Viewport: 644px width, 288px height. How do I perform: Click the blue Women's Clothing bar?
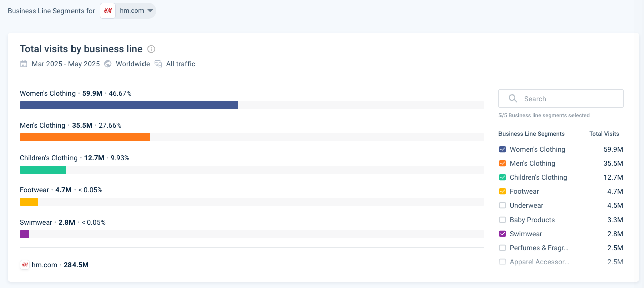pos(129,105)
